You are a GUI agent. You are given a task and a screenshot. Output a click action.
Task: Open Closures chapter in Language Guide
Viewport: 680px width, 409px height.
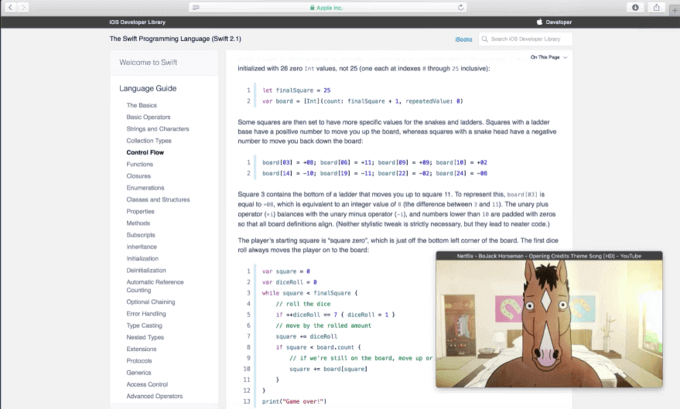click(139, 176)
